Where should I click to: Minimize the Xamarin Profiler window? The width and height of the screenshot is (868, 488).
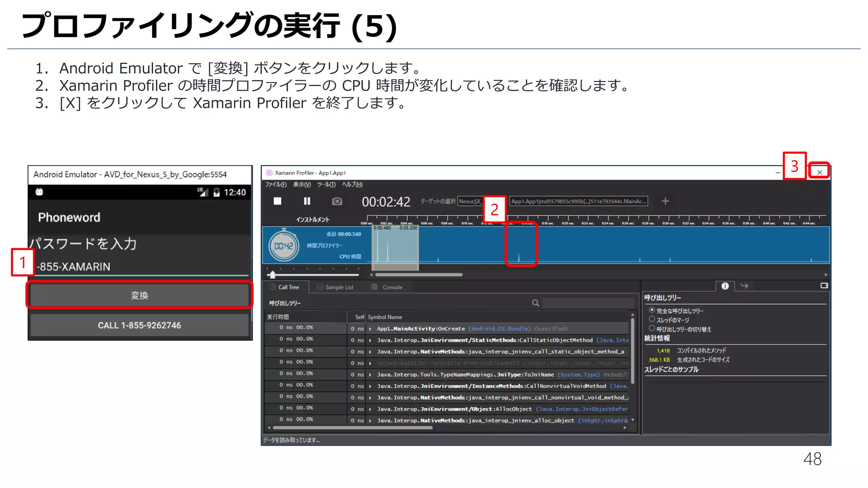pos(778,173)
